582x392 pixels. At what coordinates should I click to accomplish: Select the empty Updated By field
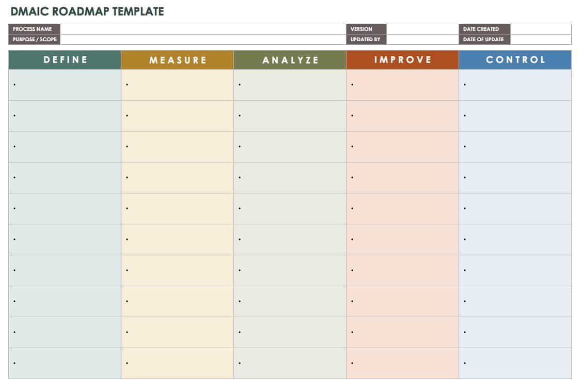coord(422,40)
